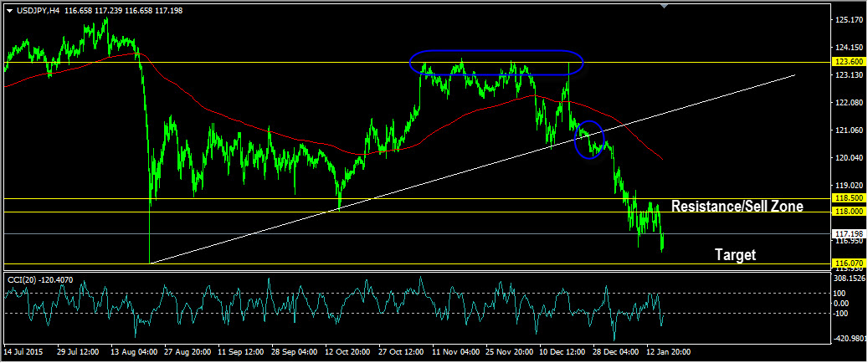Screen dimensions: 868x363
Task: Click the 116.950 price axis label
Action: (849, 241)
